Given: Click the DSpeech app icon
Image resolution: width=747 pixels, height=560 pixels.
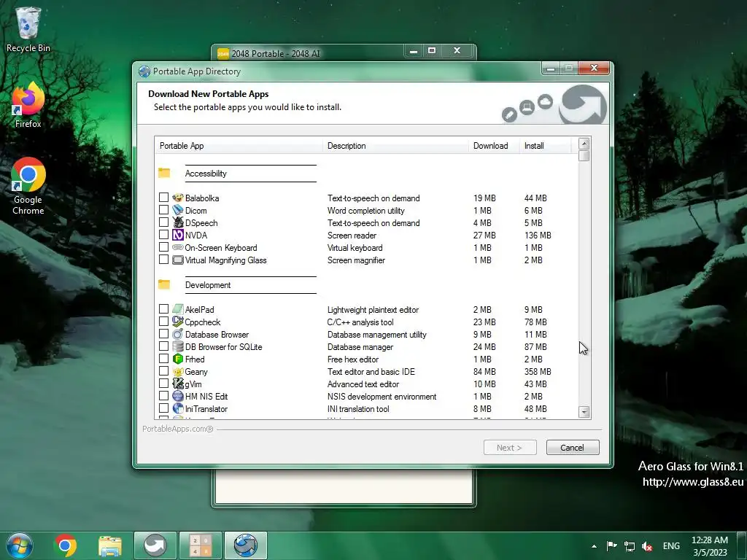Looking at the screenshot, I should pyautogui.click(x=178, y=222).
